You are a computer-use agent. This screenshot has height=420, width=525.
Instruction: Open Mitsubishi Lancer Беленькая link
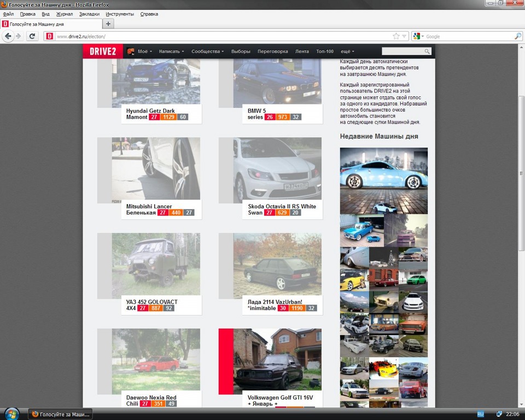149,209
